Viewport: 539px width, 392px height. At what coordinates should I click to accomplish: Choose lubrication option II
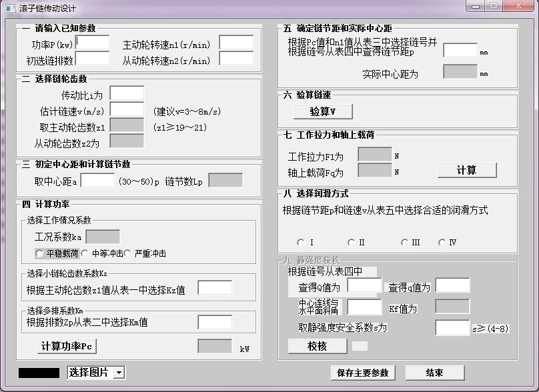click(x=352, y=242)
